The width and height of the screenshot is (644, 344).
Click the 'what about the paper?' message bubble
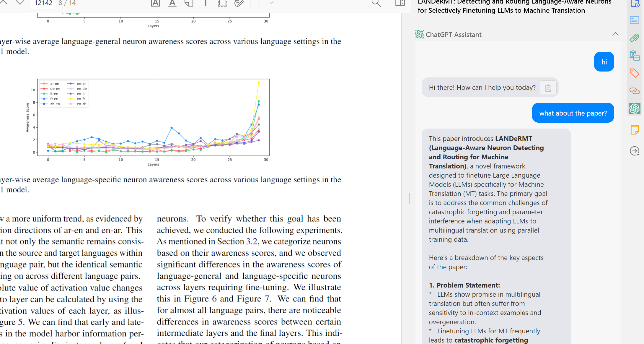573,113
